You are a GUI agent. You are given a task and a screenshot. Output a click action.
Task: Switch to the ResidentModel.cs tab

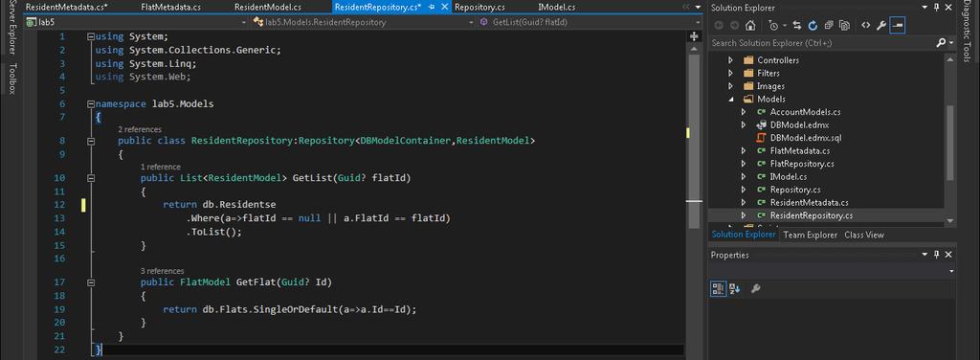pyautogui.click(x=268, y=7)
